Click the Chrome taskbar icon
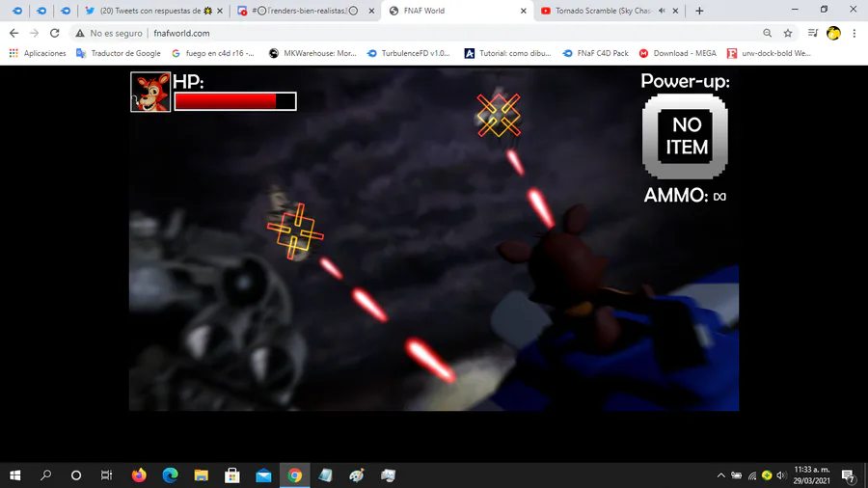The width and height of the screenshot is (868, 488). (294, 475)
